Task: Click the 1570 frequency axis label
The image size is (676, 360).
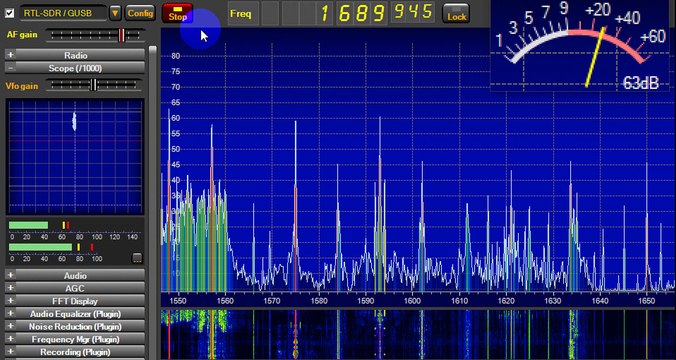Action: [x=272, y=301]
